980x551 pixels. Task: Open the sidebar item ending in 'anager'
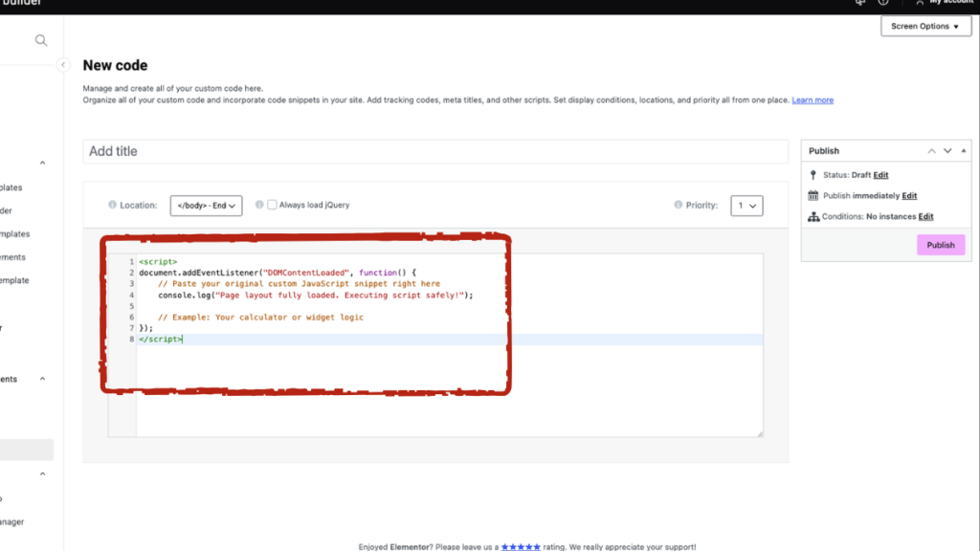point(11,521)
